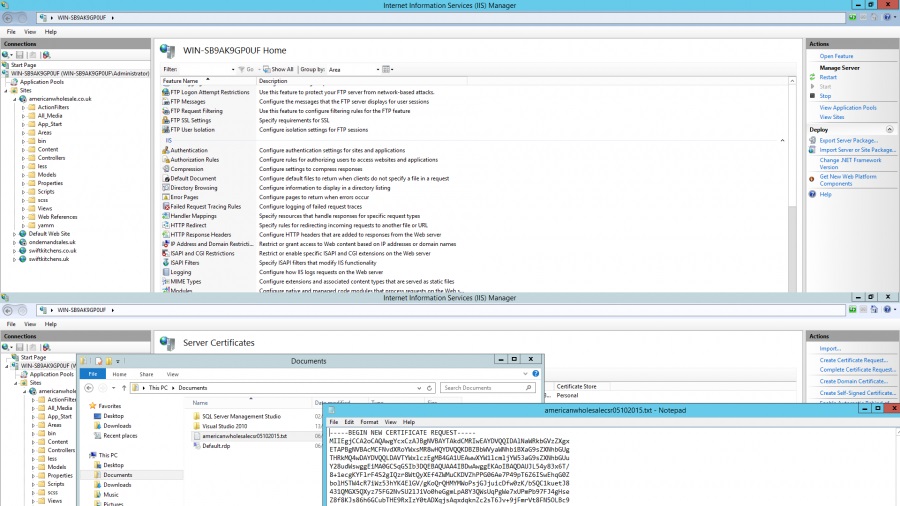Switch to Share tab in Documents window
Screen dimensions: 900x506
pos(146,374)
